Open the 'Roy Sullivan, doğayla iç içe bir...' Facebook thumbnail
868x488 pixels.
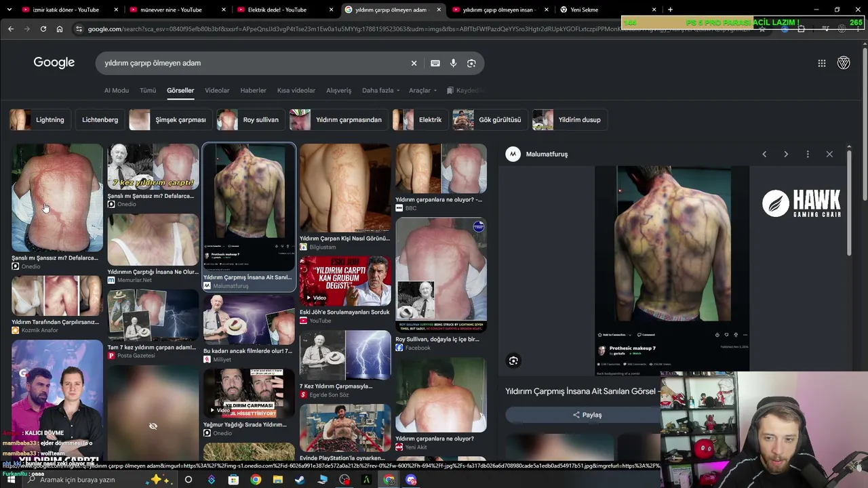click(441, 276)
